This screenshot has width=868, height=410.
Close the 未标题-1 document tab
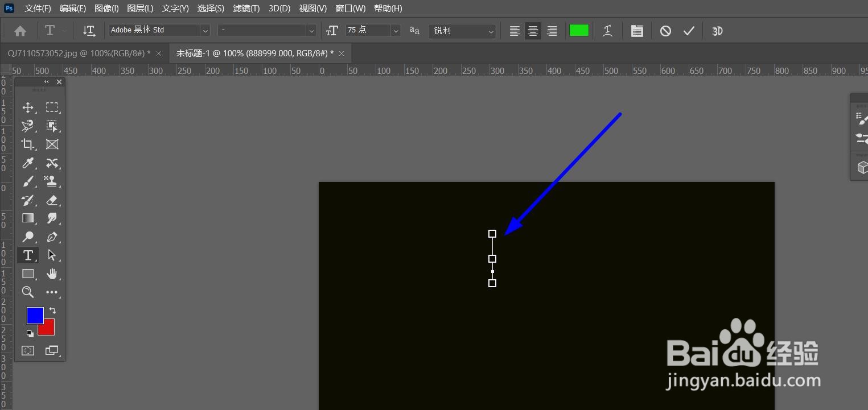[x=342, y=53]
